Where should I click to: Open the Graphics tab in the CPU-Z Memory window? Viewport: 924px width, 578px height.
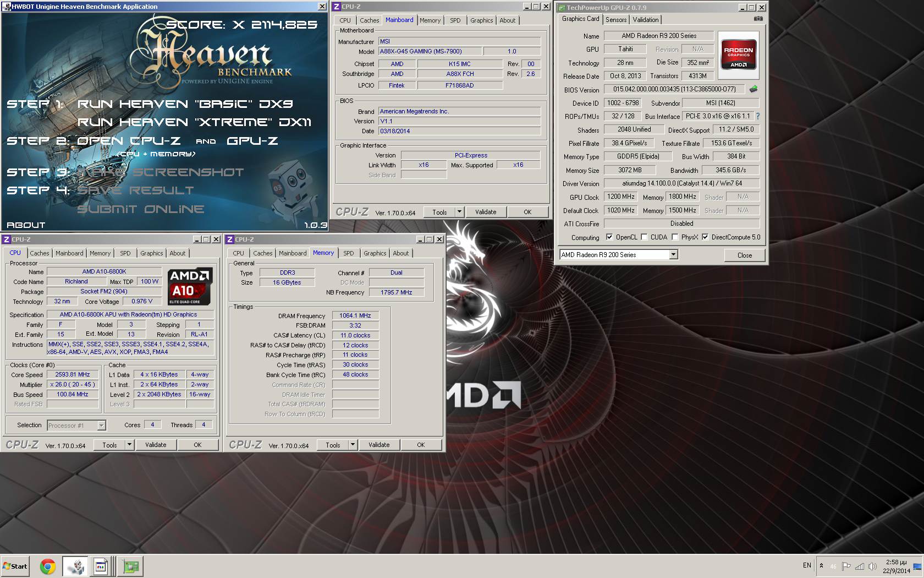pyautogui.click(x=375, y=253)
